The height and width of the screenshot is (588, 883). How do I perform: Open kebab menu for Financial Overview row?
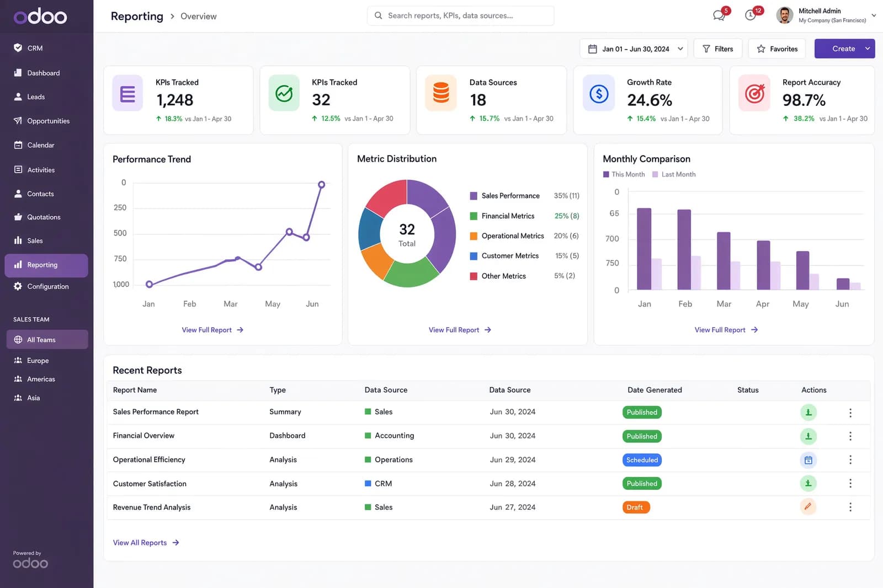[850, 436]
